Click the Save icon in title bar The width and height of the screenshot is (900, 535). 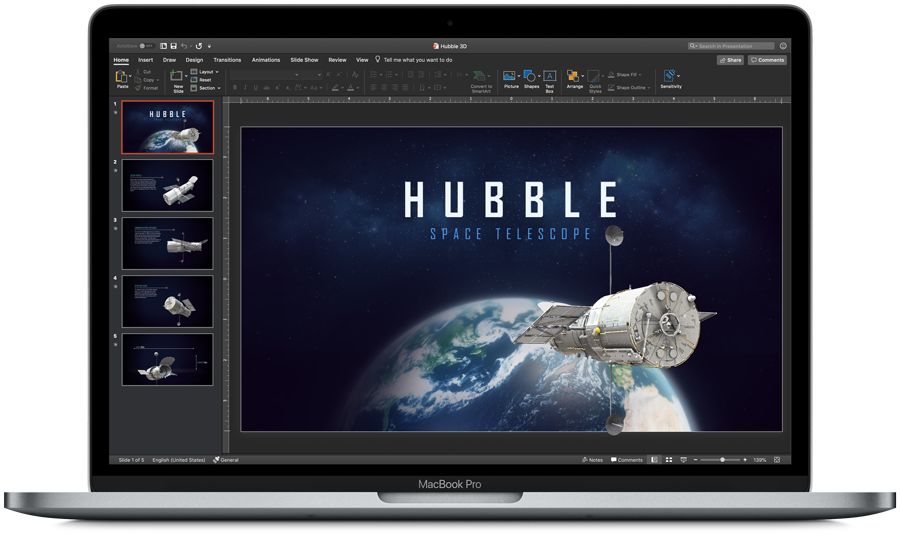(x=173, y=46)
